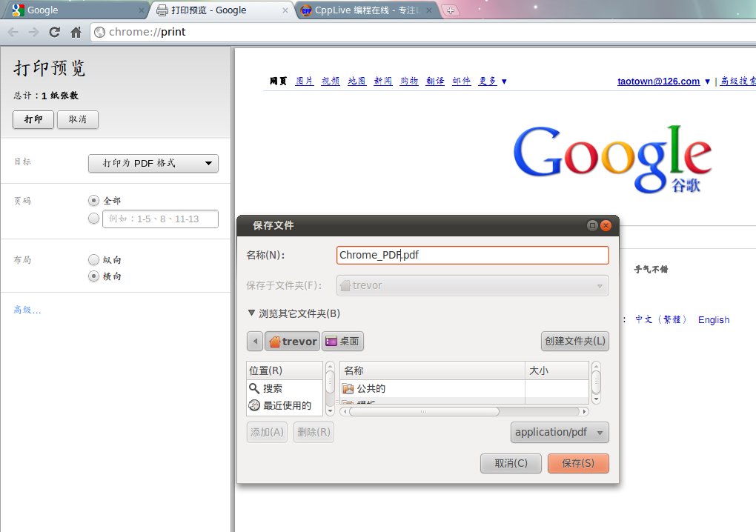Screen dimensions: 756x532
Task: Click 新闻 in the Google nav bar
Action: pos(383,81)
